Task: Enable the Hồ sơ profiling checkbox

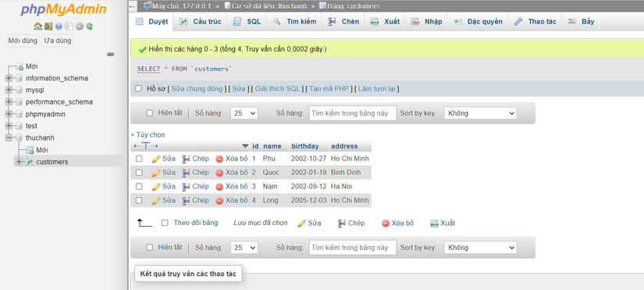Action: (138, 88)
